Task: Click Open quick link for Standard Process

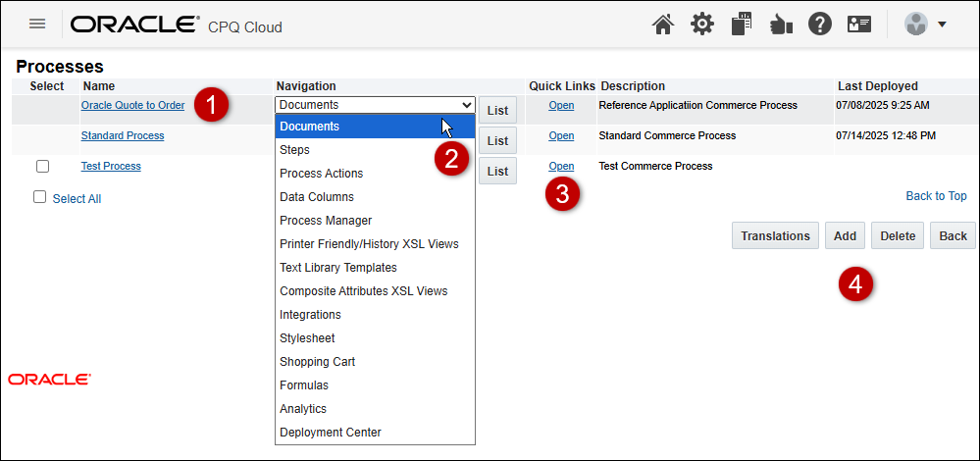Action: pyautogui.click(x=561, y=135)
